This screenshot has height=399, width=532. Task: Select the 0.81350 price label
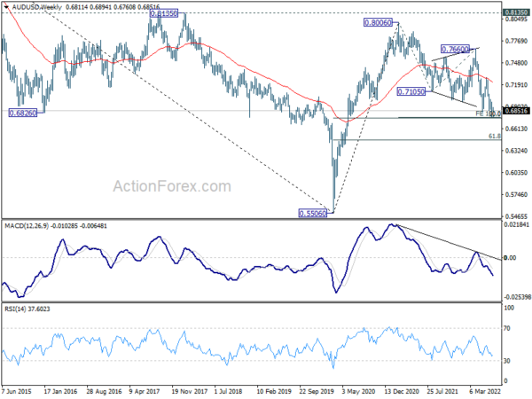pyautogui.click(x=163, y=13)
